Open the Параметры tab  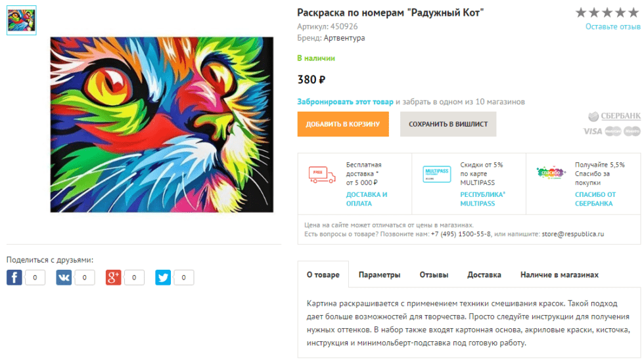379,275
